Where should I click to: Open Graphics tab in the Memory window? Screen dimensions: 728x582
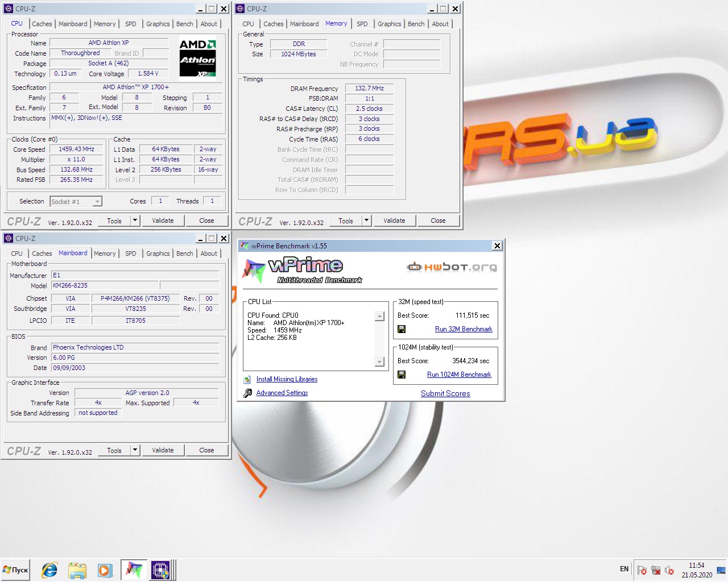[x=390, y=24]
